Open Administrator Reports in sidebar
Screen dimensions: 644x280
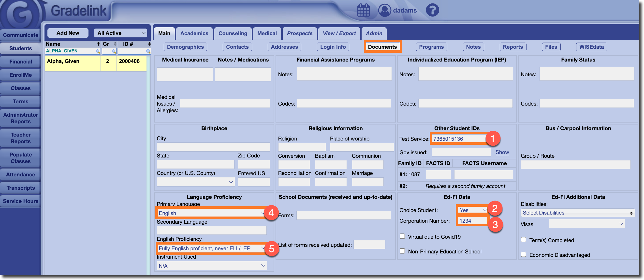point(20,118)
